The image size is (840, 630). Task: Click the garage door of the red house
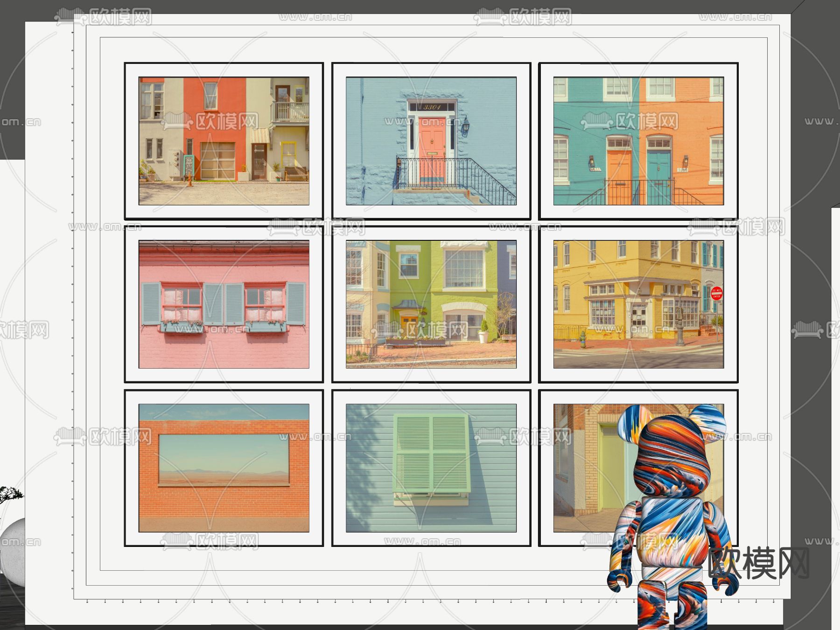coord(217,161)
